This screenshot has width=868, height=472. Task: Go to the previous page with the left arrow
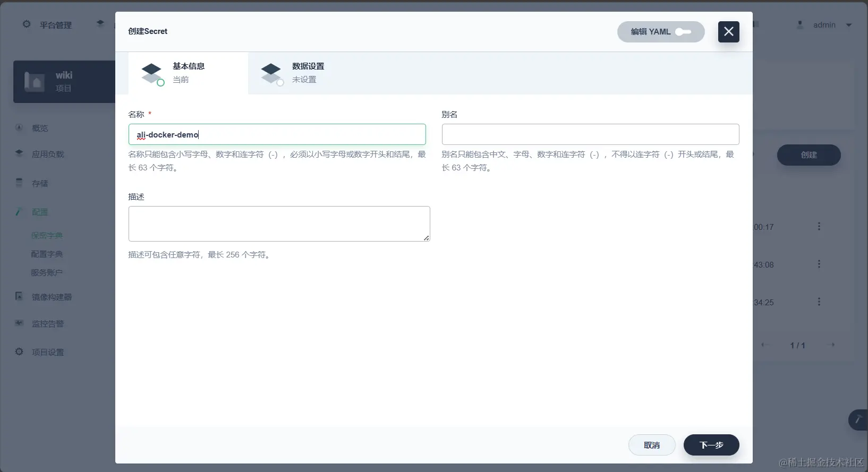[764, 345]
